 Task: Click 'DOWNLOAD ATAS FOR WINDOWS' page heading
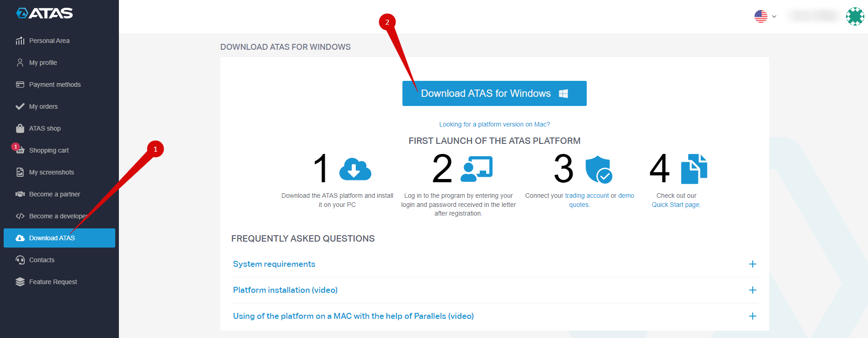click(x=285, y=47)
